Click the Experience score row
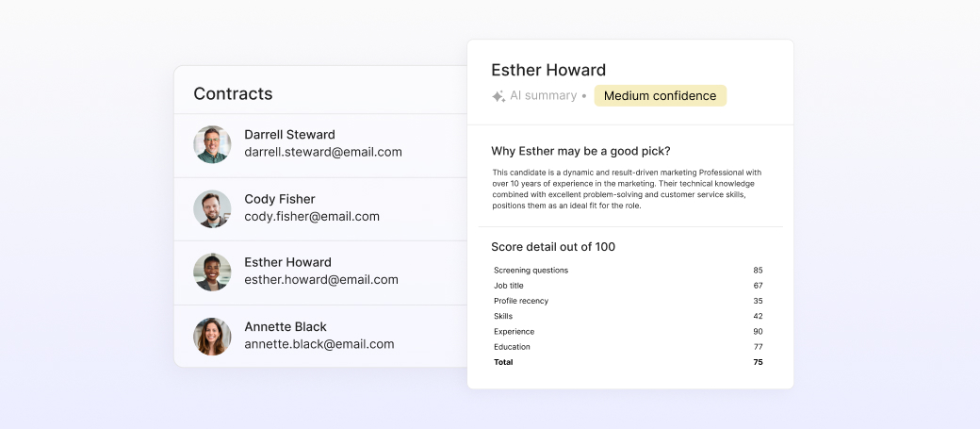 pos(629,332)
